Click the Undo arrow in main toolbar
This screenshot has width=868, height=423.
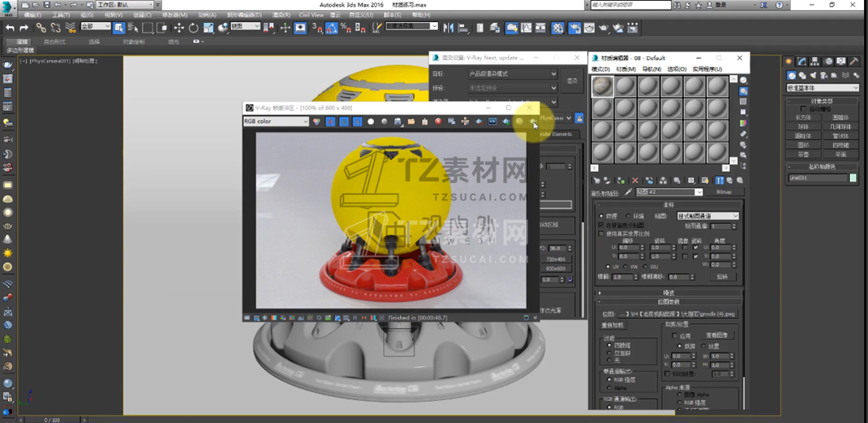click(x=9, y=28)
